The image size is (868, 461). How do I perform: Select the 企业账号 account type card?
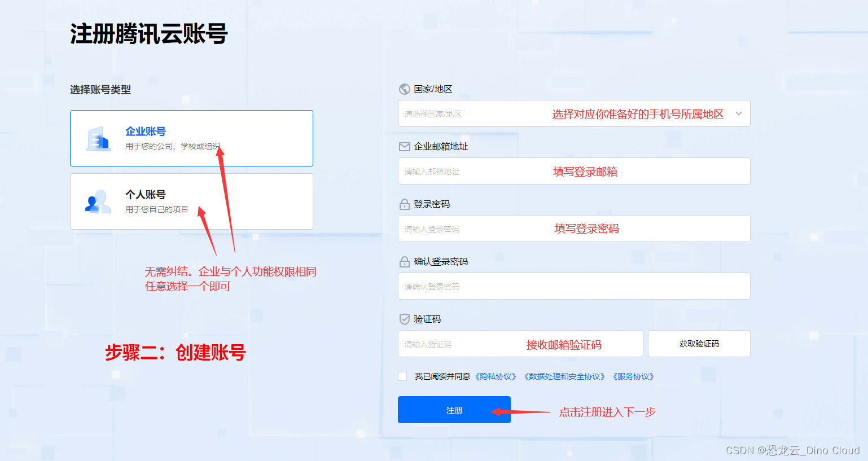(191, 138)
